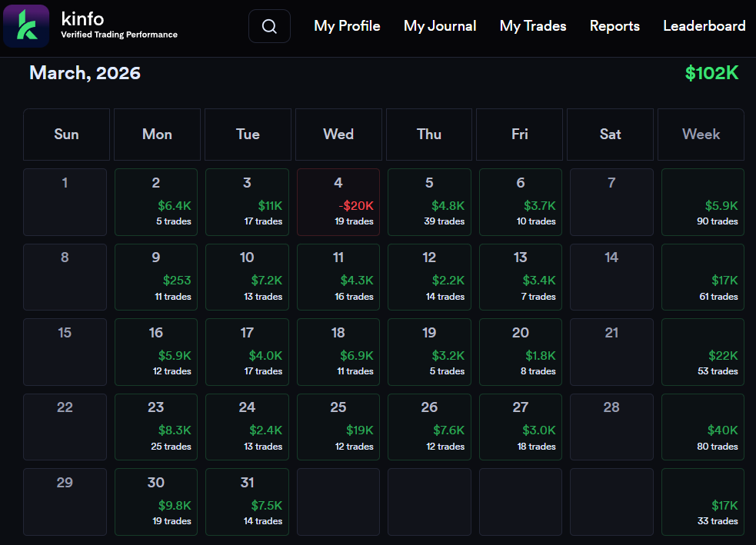Image resolution: width=756 pixels, height=545 pixels.
Task: Click first week summary $5.9K, 90 trades
Action: point(703,202)
